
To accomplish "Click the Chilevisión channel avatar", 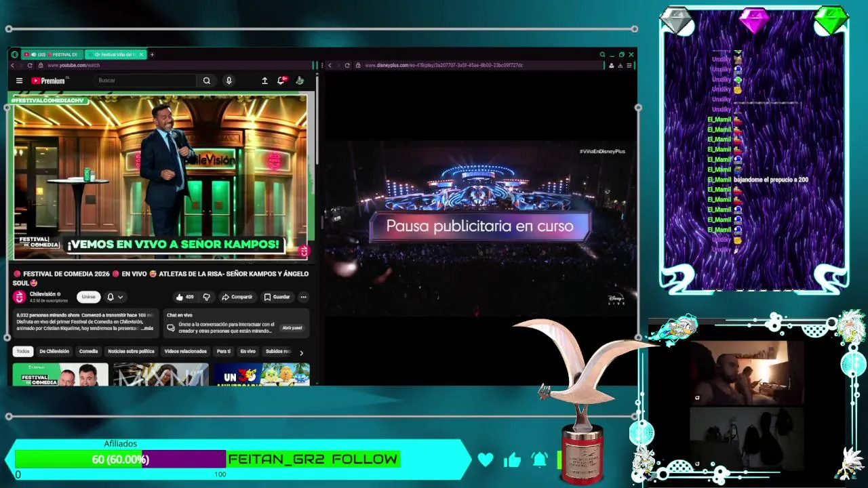I will pos(19,297).
